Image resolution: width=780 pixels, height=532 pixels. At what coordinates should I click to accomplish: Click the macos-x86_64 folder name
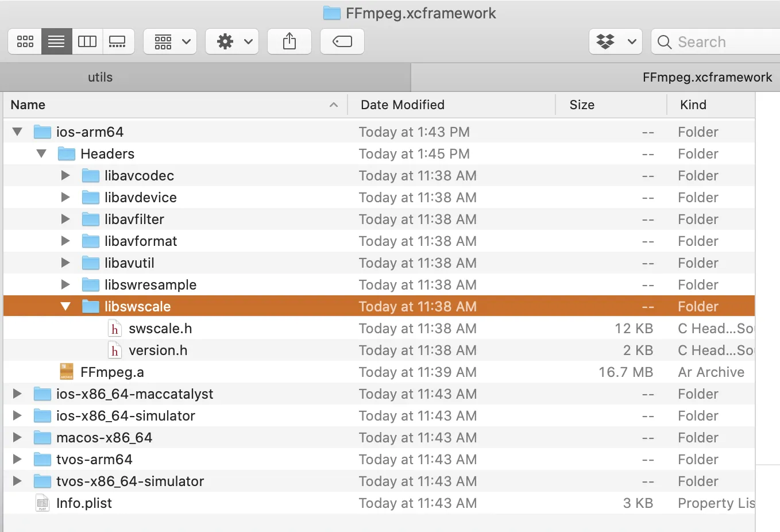(x=104, y=438)
